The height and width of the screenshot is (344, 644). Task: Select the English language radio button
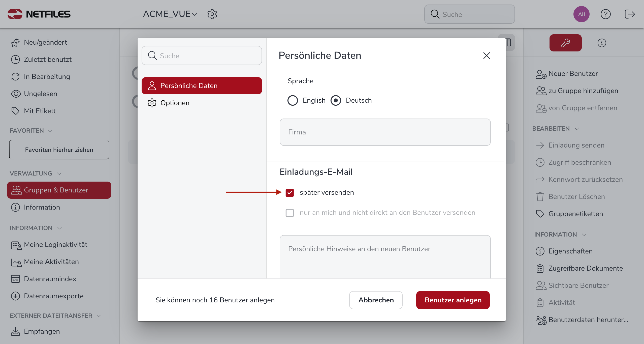293,100
